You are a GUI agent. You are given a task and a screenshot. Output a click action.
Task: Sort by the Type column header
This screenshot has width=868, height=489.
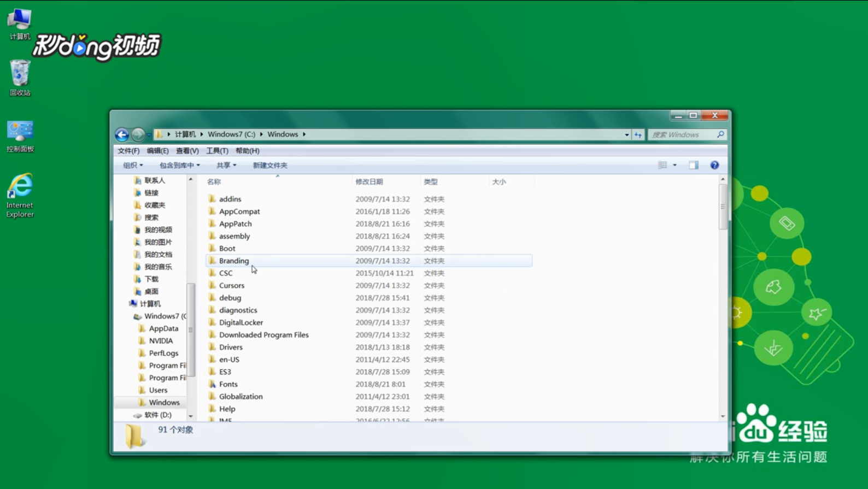tap(454, 181)
